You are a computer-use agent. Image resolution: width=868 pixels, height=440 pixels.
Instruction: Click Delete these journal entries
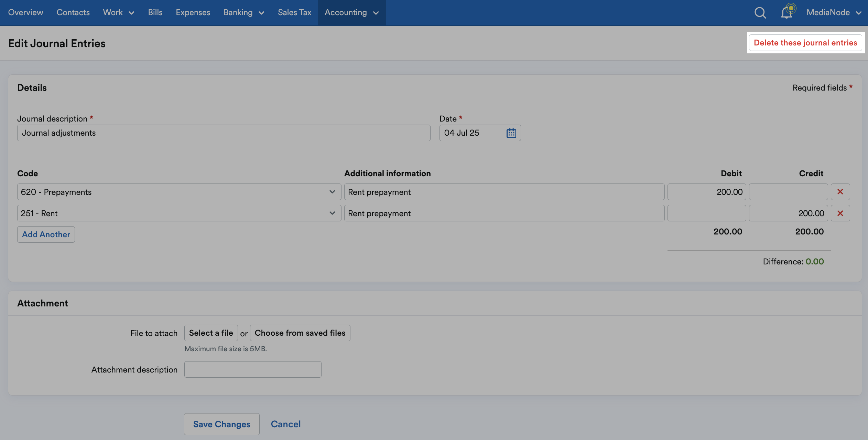click(x=805, y=43)
